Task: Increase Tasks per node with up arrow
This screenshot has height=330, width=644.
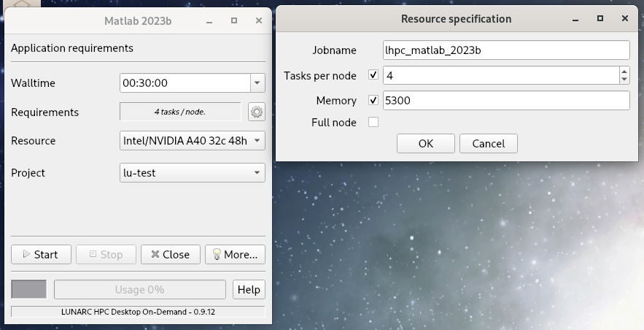Action: (624, 72)
